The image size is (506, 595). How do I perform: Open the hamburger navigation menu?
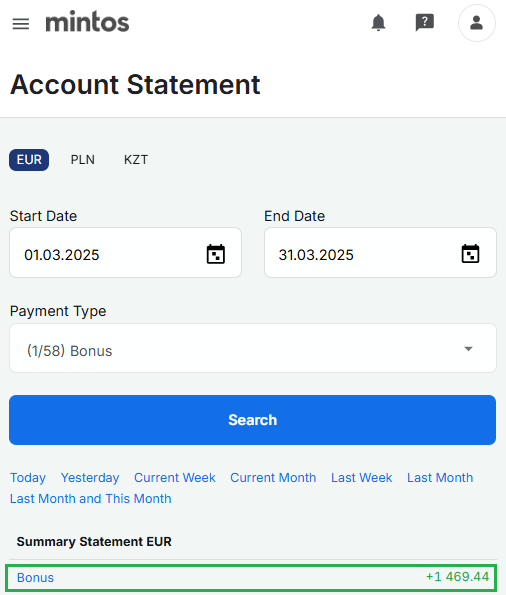pyautogui.click(x=21, y=24)
